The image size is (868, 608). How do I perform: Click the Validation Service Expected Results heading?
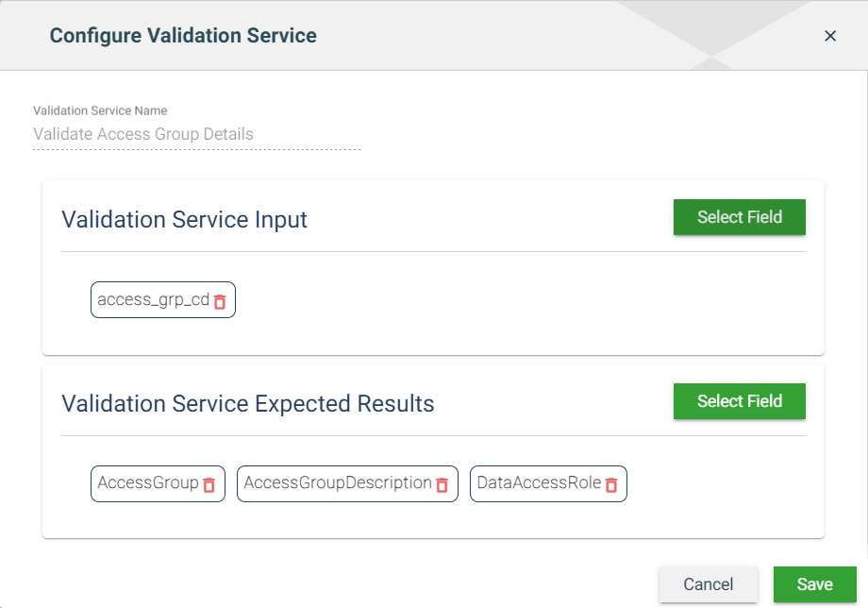(247, 404)
